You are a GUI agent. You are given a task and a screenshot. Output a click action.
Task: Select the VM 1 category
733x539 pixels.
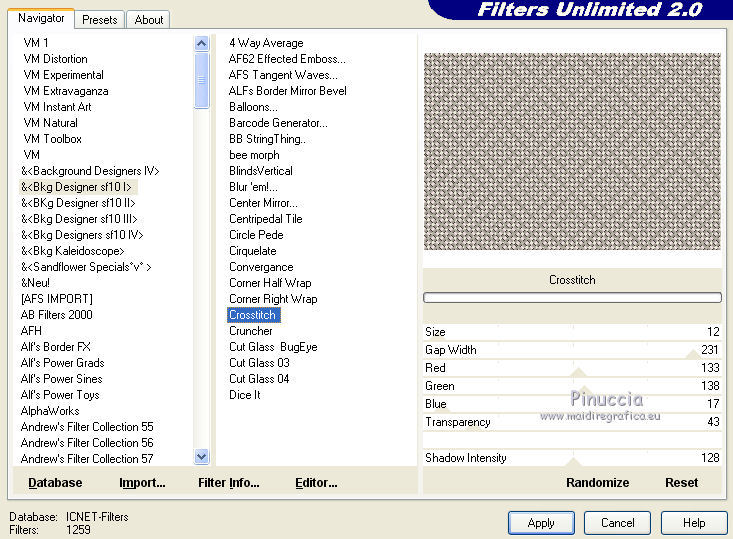36,43
